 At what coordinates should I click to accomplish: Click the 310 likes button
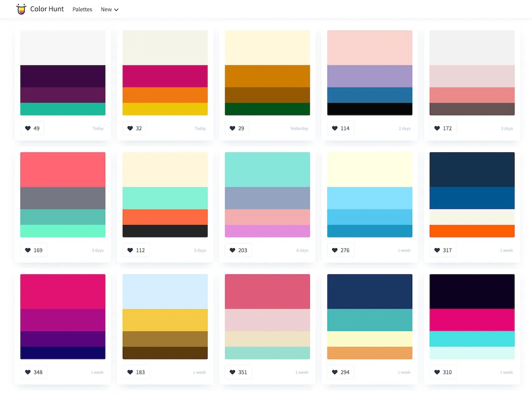[x=443, y=372]
